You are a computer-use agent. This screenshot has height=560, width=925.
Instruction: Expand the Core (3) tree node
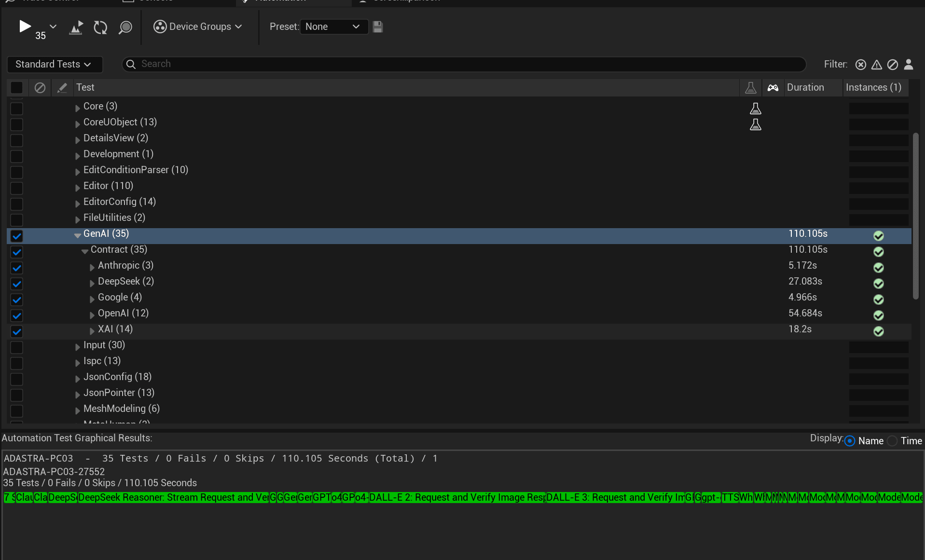tap(78, 108)
